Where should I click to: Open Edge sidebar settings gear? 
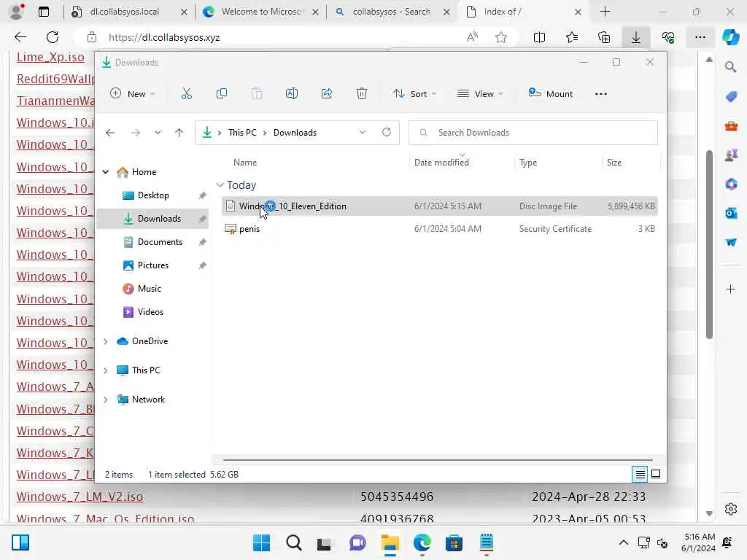(x=731, y=509)
